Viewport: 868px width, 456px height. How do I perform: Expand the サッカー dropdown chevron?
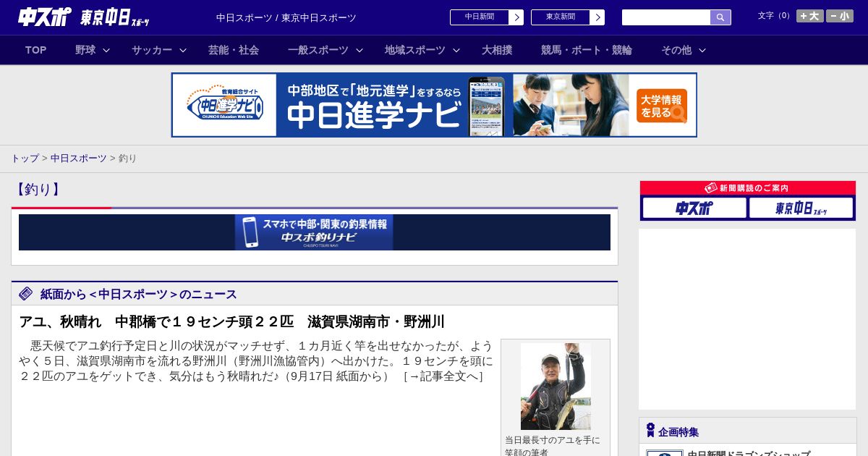183,50
